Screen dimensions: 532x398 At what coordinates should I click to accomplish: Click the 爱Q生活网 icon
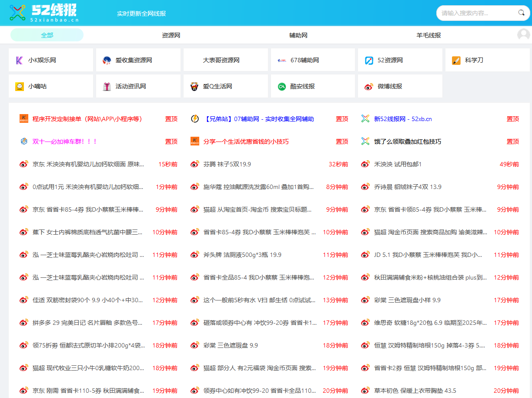(x=194, y=86)
